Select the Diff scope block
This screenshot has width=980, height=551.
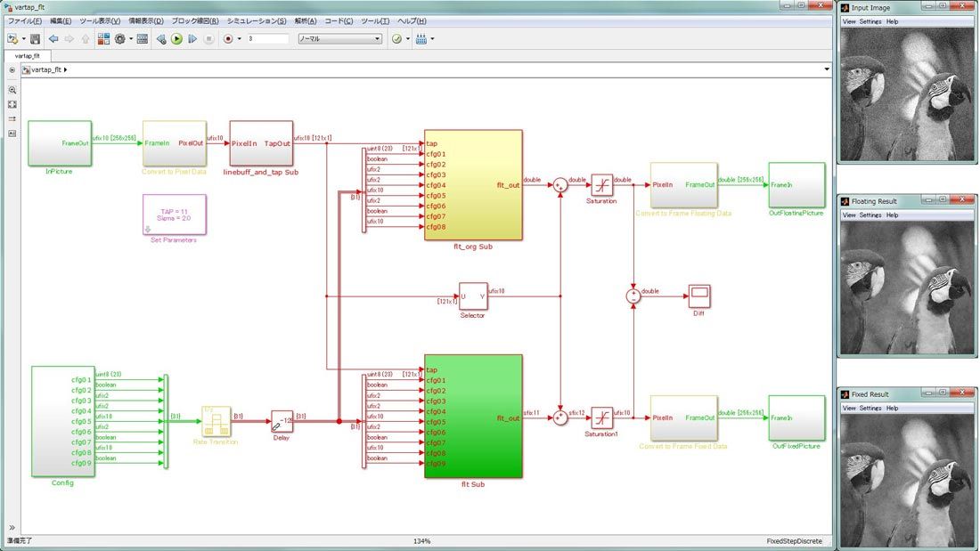(x=699, y=296)
